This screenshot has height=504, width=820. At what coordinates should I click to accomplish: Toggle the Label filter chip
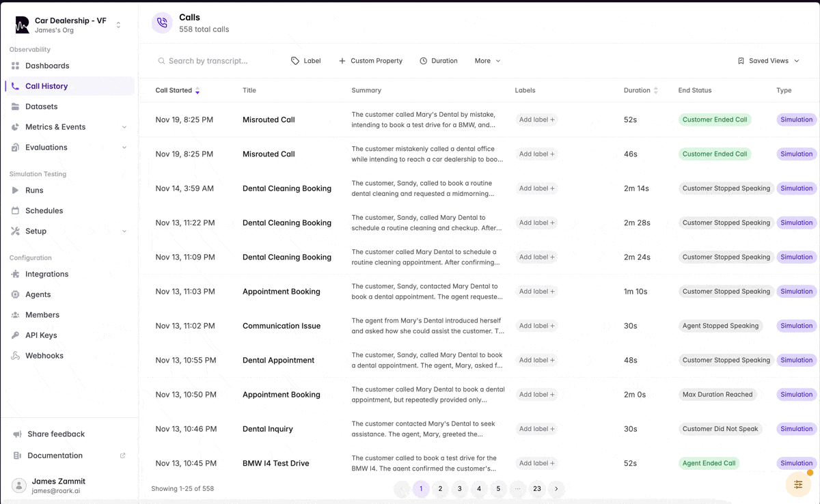coord(305,61)
